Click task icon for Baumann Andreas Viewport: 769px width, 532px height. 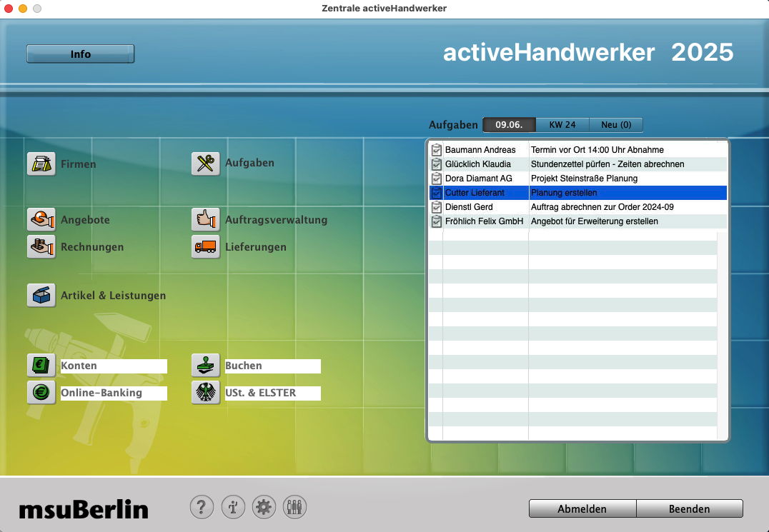coord(436,150)
